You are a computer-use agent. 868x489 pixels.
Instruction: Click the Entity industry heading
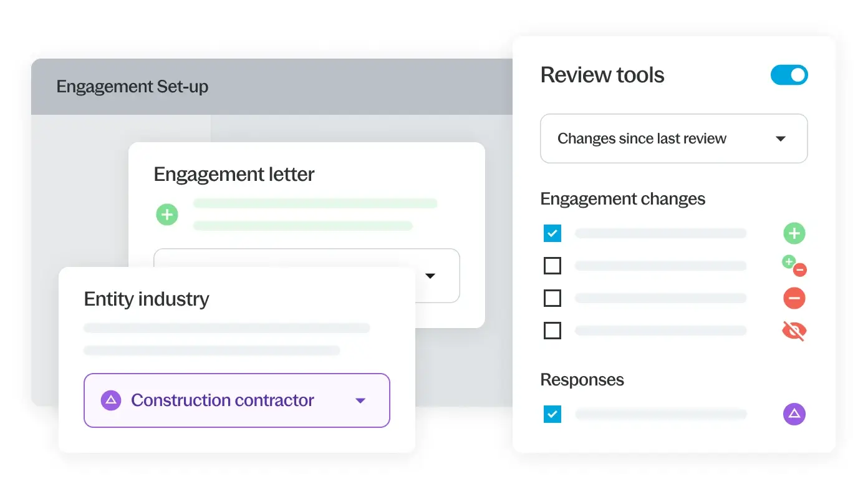(x=147, y=299)
